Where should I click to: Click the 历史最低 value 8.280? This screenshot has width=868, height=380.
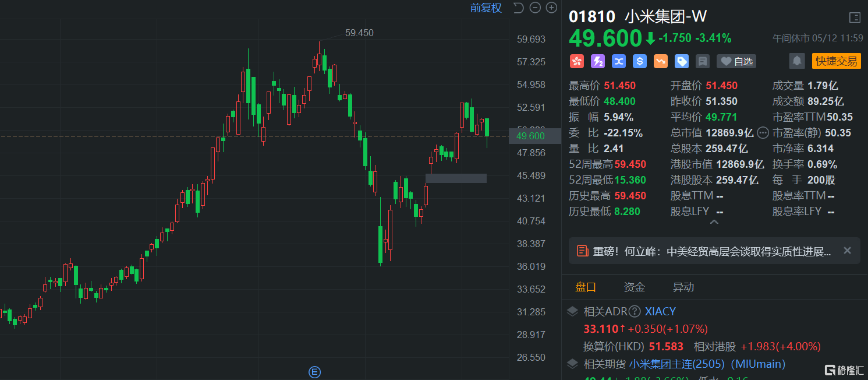click(627, 212)
